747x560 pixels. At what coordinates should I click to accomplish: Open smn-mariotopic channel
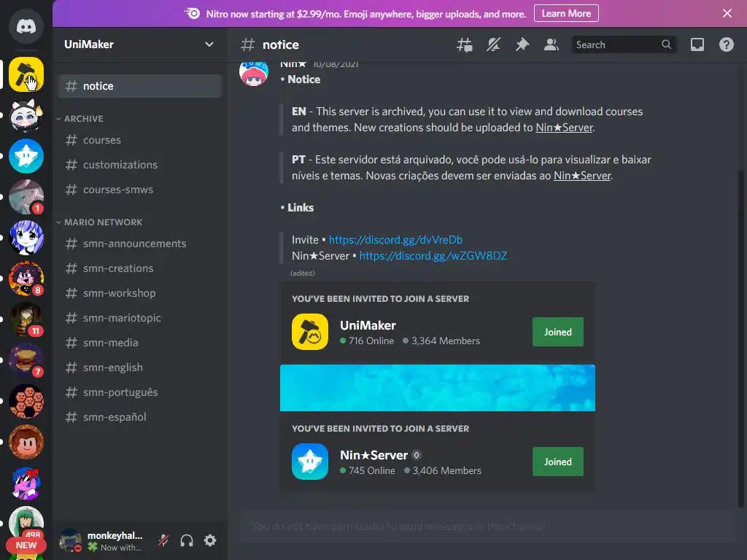(139, 318)
